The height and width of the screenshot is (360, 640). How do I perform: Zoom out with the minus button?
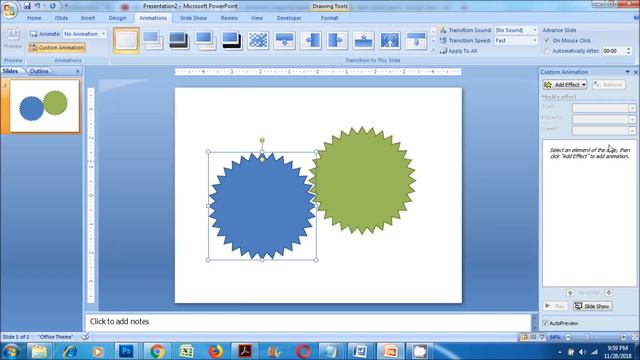point(568,337)
